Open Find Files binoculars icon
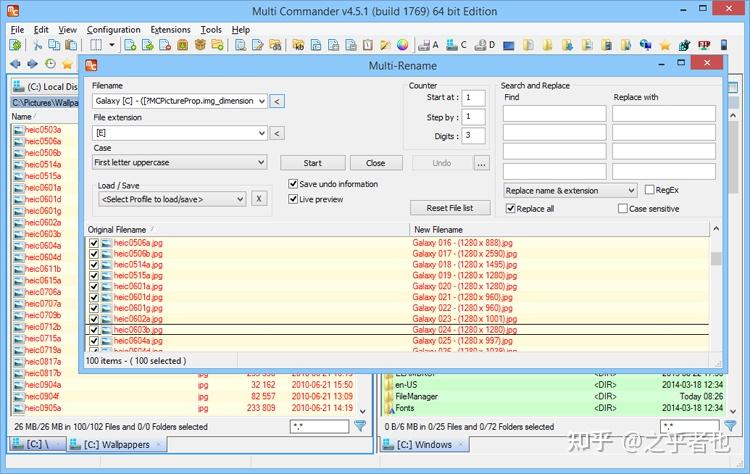 click(275, 45)
